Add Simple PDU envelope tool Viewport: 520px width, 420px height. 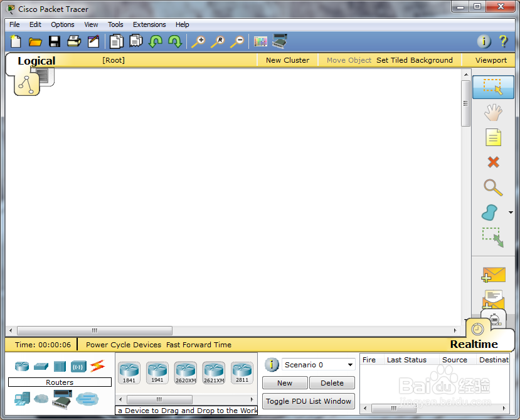coord(494,275)
